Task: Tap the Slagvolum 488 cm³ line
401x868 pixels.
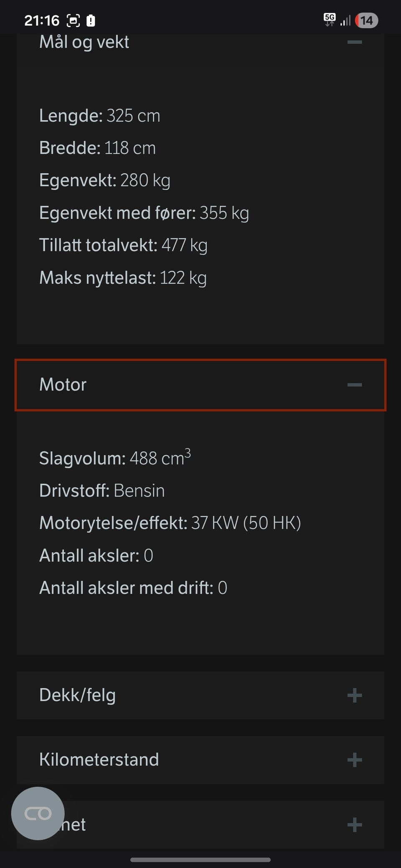Action: click(115, 458)
